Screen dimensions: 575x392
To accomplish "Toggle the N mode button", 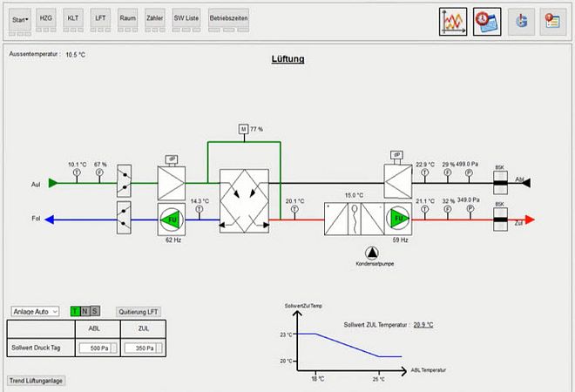I will coord(85,311).
